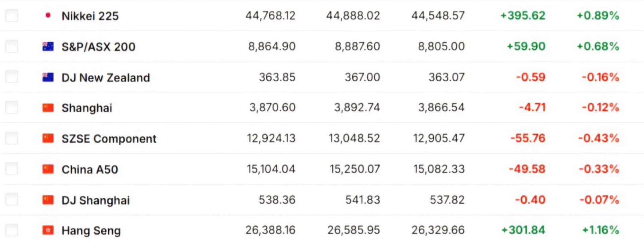The height and width of the screenshot is (242, 644).
Task: Click the flag icon next to SZSE Component
Action: (48, 138)
